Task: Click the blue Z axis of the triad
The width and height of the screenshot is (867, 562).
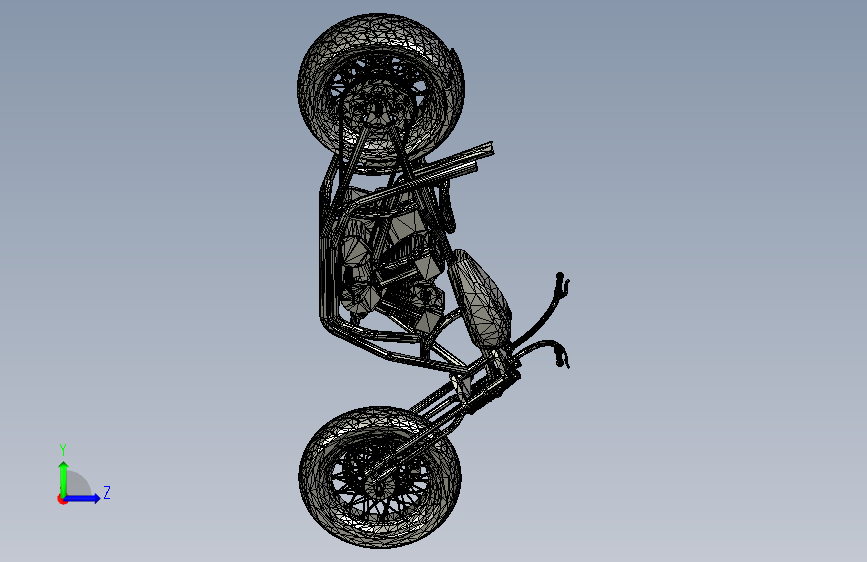Action: tap(83, 498)
